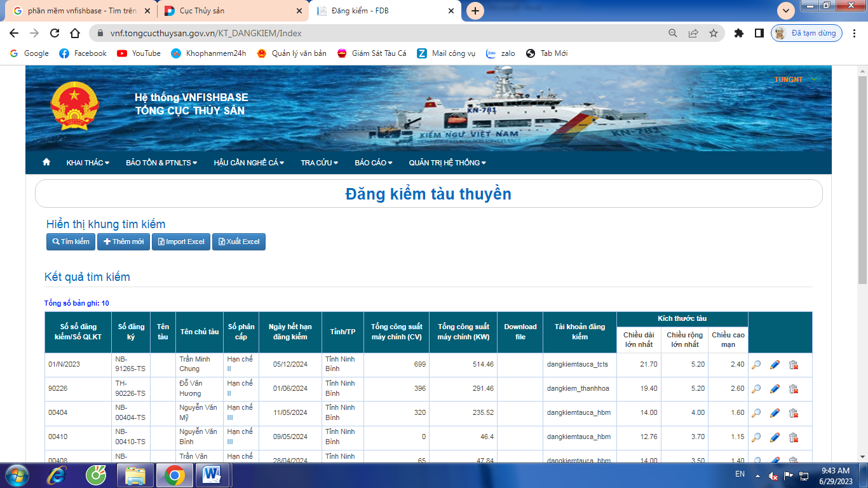Expand the KHAI THÁC menu
Viewport: 868px width, 488px height.
click(x=88, y=163)
